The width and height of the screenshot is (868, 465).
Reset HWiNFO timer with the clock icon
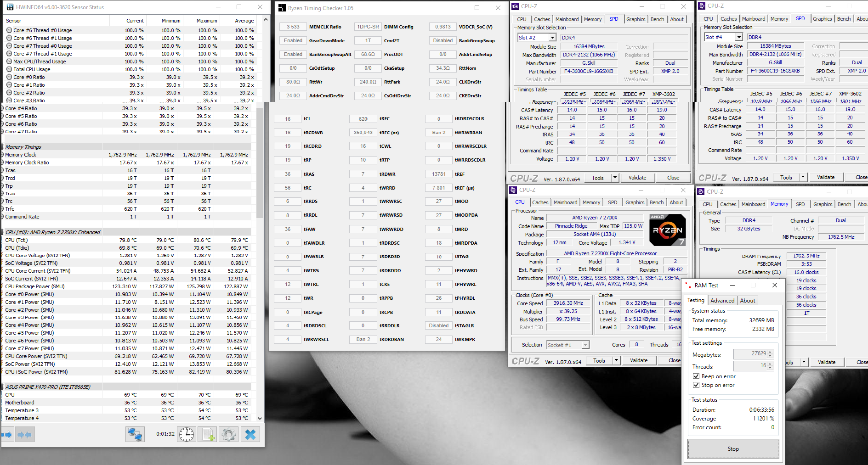click(x=187, y=434)
